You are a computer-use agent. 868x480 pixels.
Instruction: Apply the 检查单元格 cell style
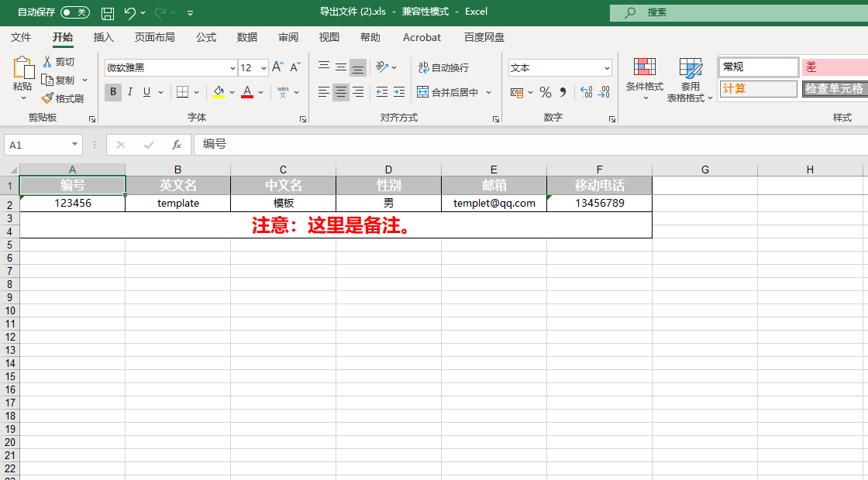click(834, 89)
